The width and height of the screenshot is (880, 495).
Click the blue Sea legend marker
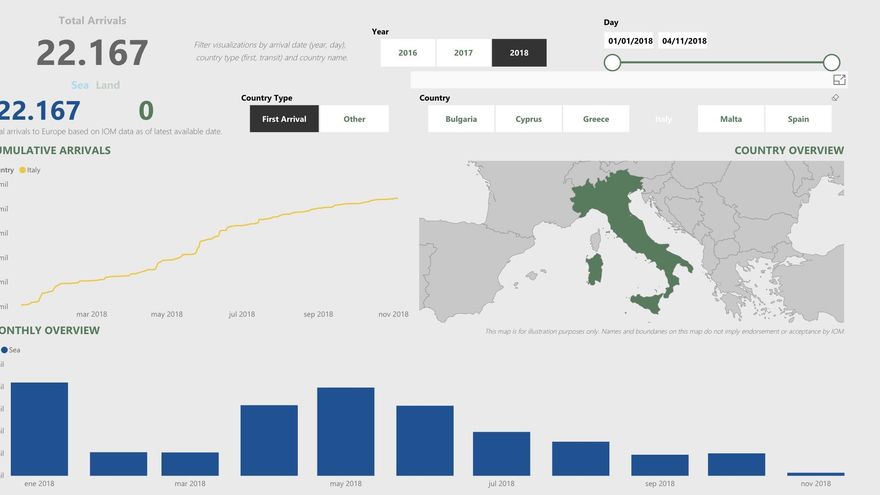(4, 350)
